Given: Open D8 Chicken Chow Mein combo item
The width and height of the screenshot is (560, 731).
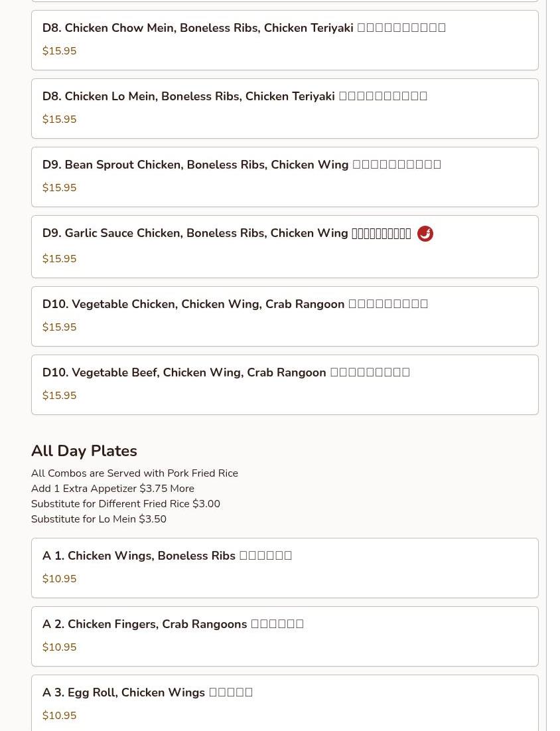Looking at the screenshot, I should [285, 40].
